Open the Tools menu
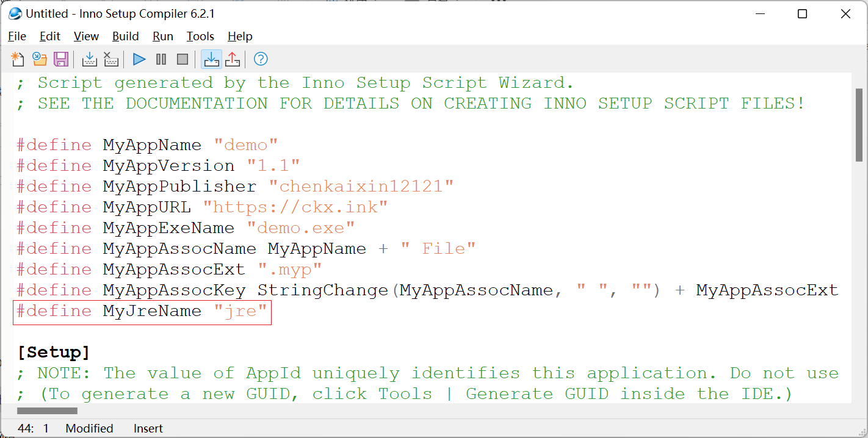The image size is (868, 438). tap(200, 37)
